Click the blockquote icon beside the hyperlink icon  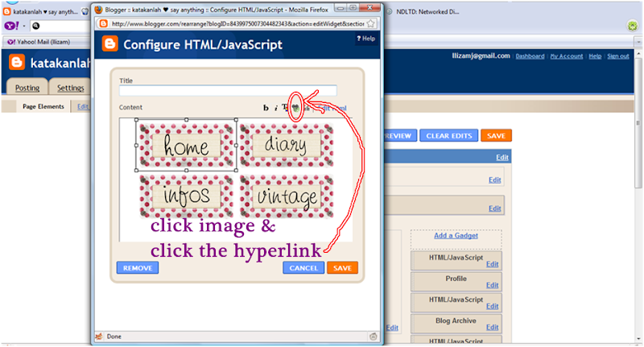(x=307, y=108)
